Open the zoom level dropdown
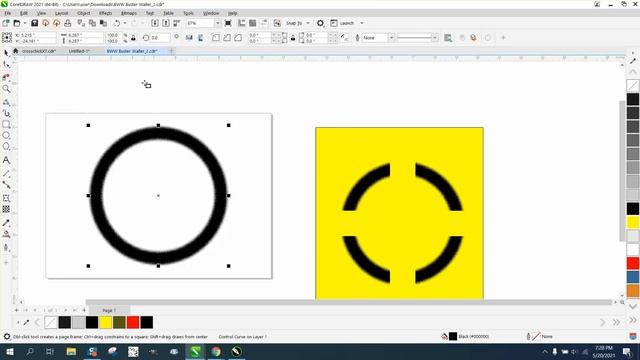 pyautogui.click(x=217, y=23)
